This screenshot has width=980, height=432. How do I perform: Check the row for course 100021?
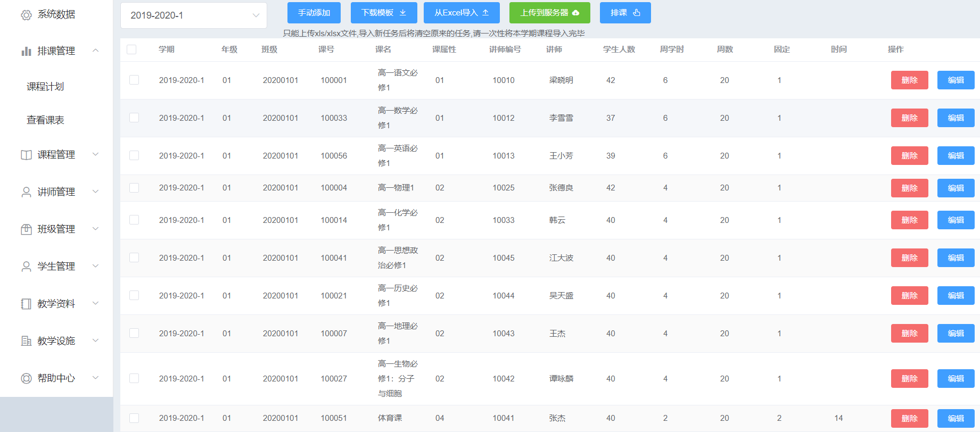click(x=134, y=295)
